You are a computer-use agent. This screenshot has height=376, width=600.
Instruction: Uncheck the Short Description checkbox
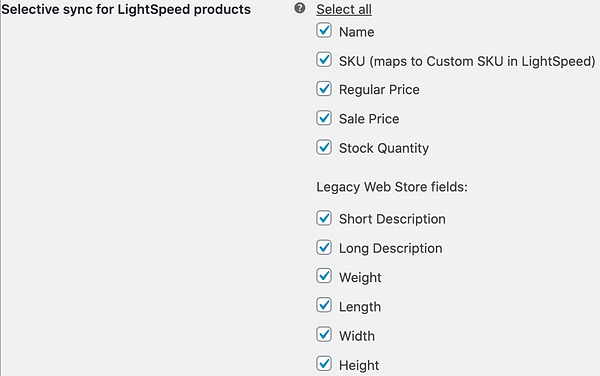coord(324,218)
